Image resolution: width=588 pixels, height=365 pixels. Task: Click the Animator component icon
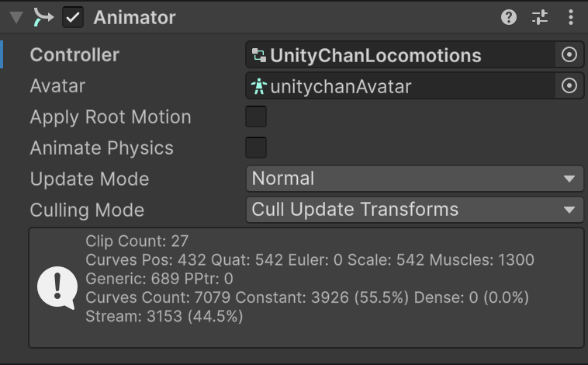point(43,17)
